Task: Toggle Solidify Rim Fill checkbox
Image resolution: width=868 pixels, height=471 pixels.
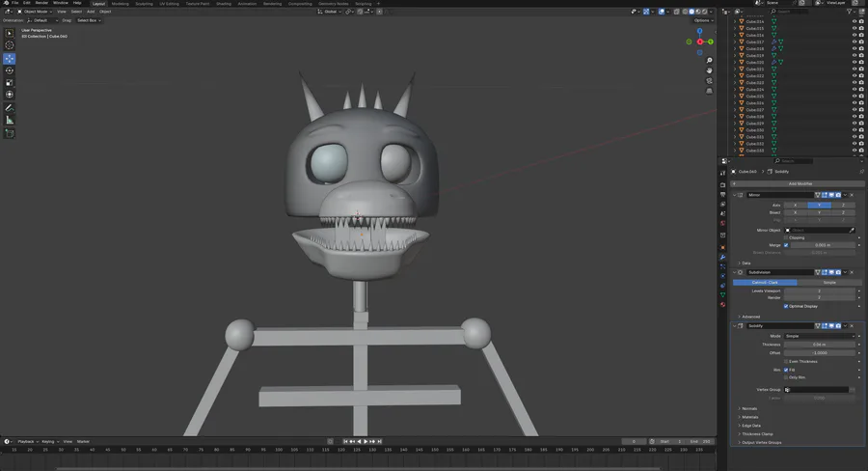Action: click(786, 370)
